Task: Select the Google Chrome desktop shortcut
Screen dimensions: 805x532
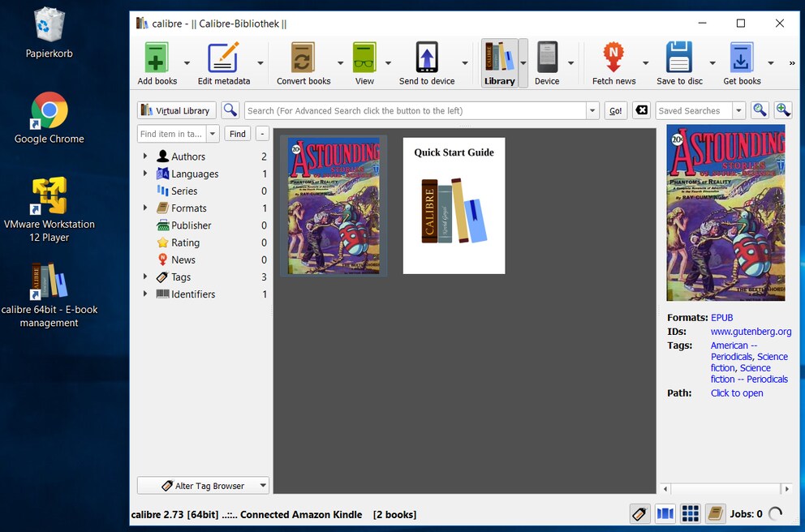Action: point(50,118)
